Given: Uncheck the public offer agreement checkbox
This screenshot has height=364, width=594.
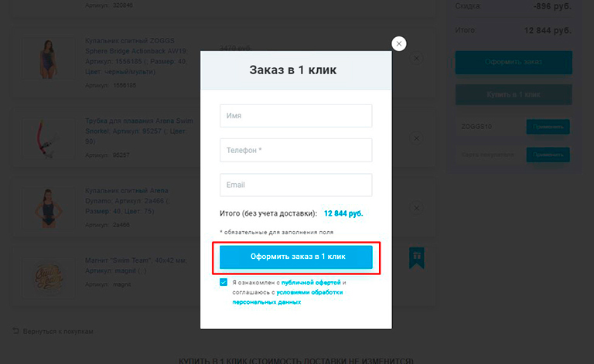Looking at the screenshot, I should pyautogui.click(x=224, y=282).
